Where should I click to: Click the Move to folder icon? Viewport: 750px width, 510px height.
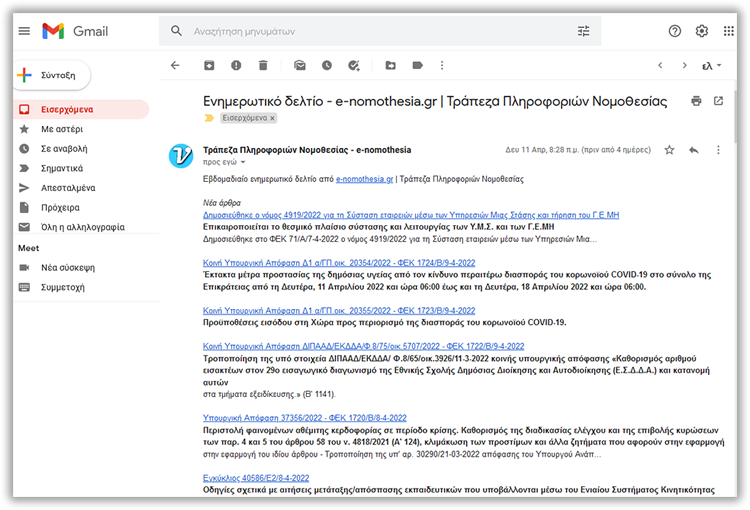coord(390,66)
